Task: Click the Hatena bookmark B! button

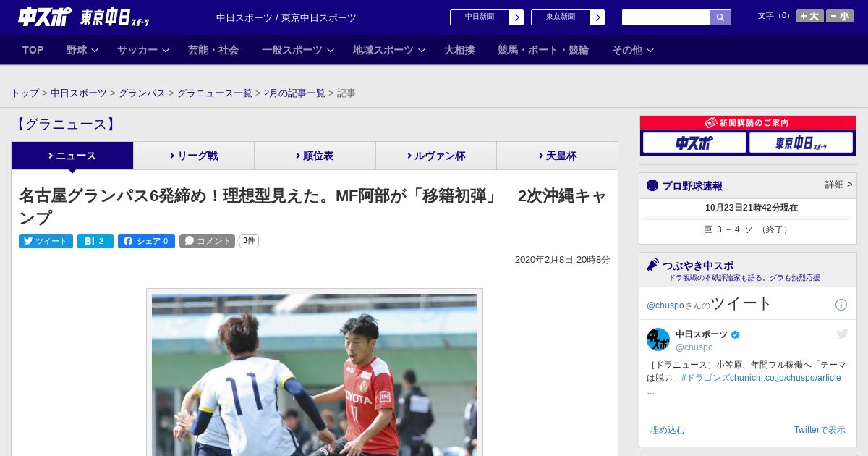Action: pyautogui.click(x=95, y=241)
